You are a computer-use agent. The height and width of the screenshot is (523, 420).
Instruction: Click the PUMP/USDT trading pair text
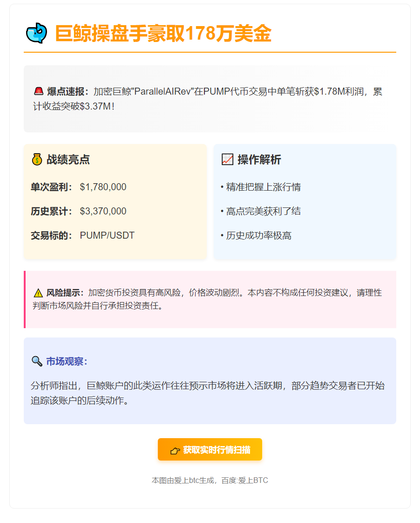(x=107, y=235)
